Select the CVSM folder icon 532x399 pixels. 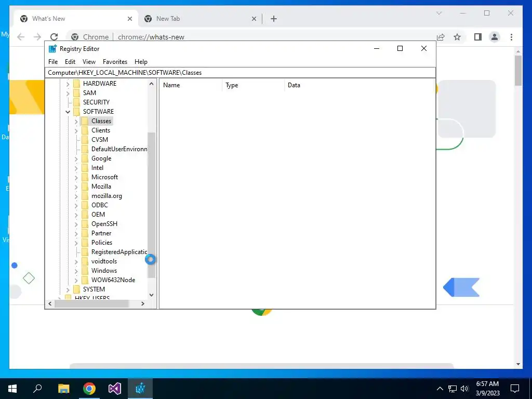pos(85,139)
